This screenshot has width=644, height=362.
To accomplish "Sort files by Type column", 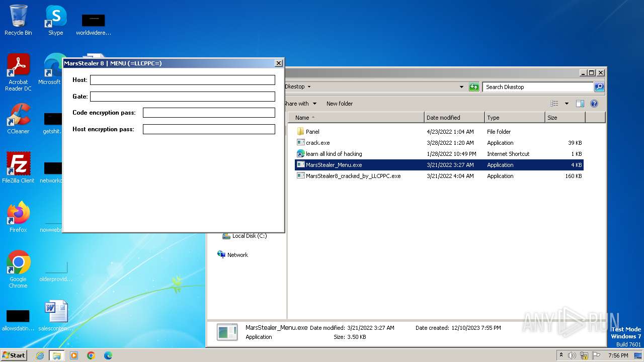I will (515, 118).
